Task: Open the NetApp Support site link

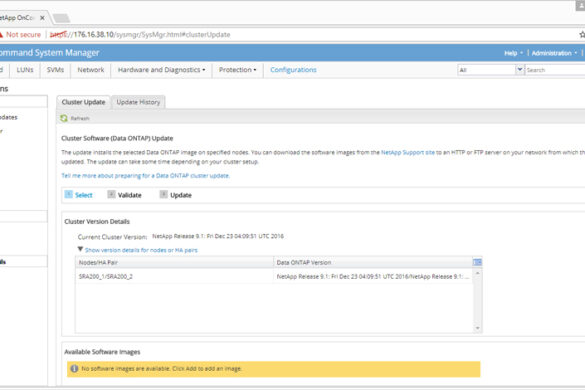Action: (408, 152)
